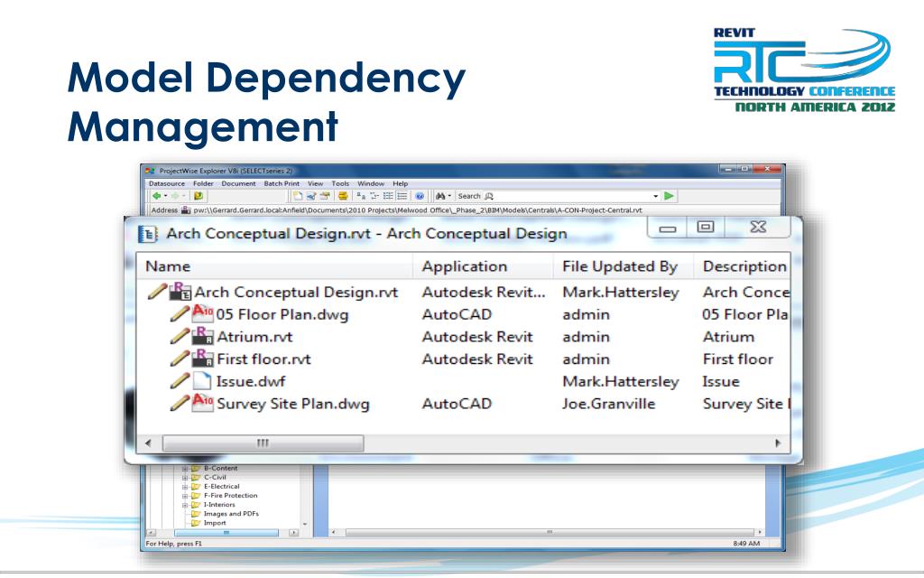Image resolution: width=924 pixels, height=578 pixels.
Task: Open the Back button history dropdown arrow
Action: pyautogui.click(x=166, y=196)
